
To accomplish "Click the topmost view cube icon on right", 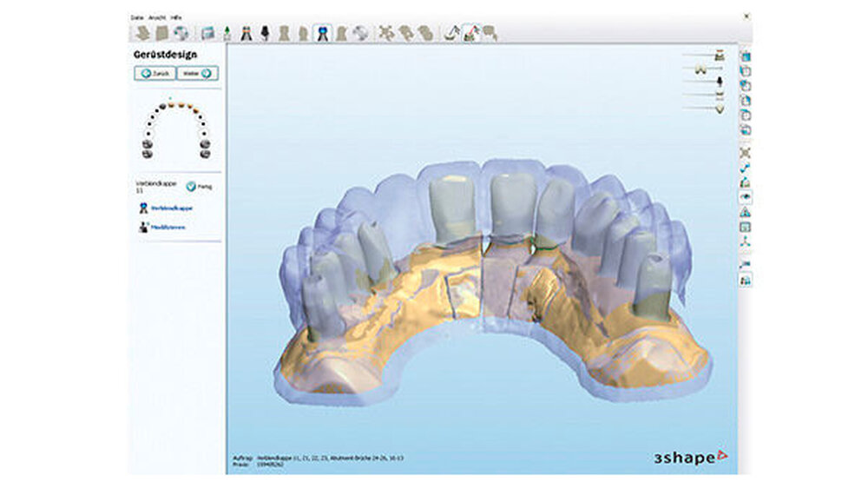I will pos(745,56).
